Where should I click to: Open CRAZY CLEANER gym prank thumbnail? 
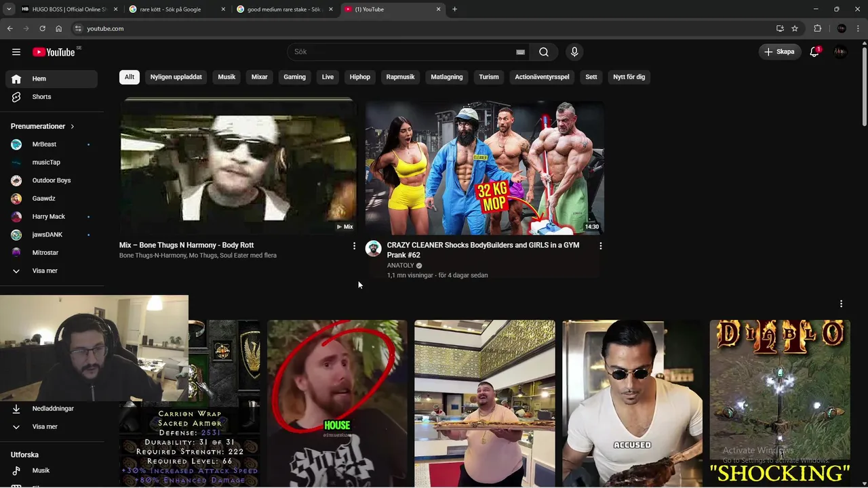[484, 167]
